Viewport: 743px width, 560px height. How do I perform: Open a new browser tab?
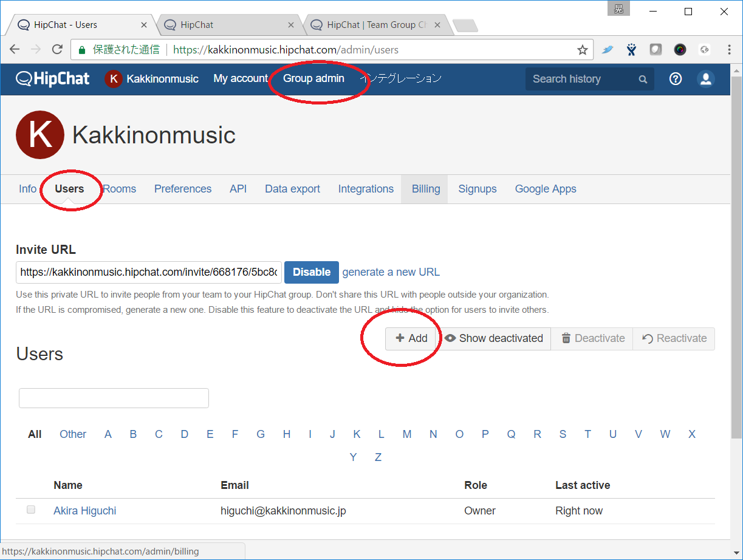click(x=465, y=26)
